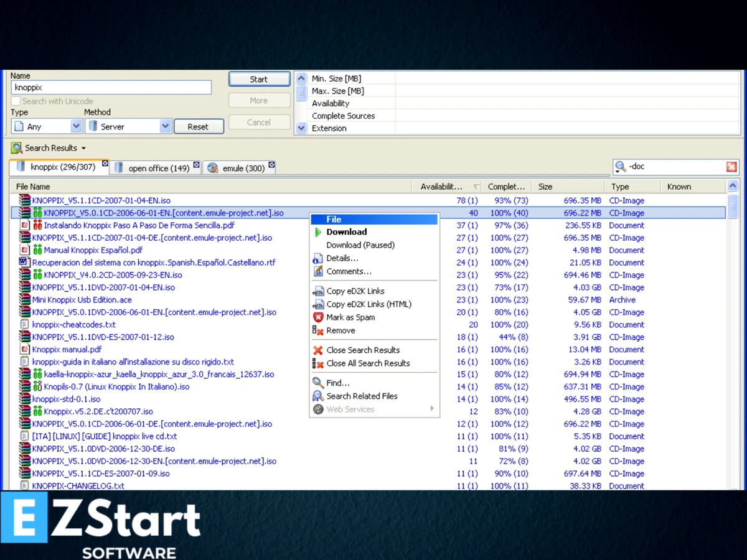The image size is (747, 560).
Task: Click the green rating icon on Manual Knoppix Español.pdf
Action: click(37, 250)
